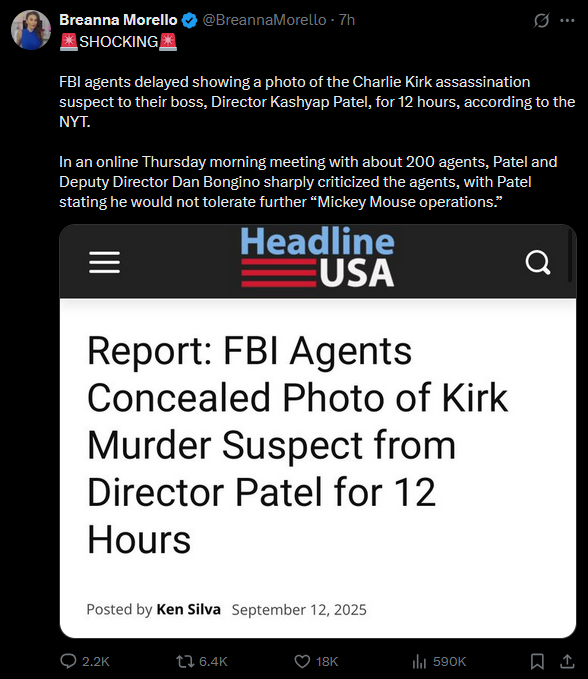
Task: Click the Grok explain icon
Action: 541,20
